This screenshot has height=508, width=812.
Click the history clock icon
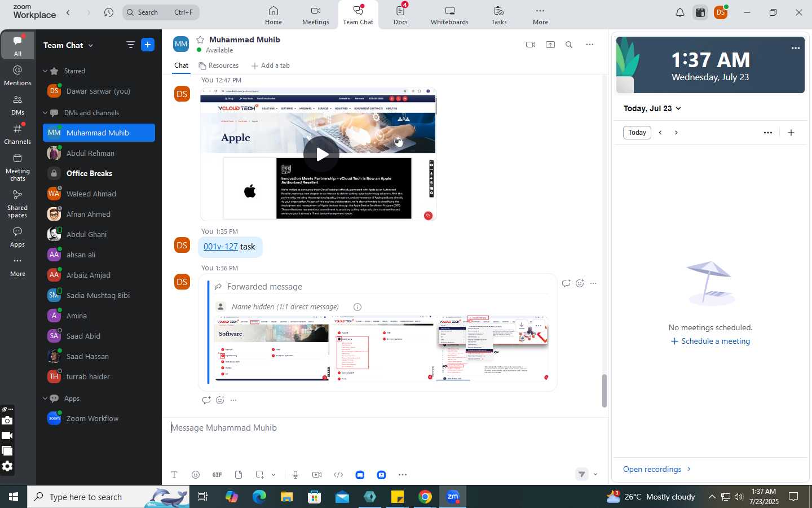(109, 12)
